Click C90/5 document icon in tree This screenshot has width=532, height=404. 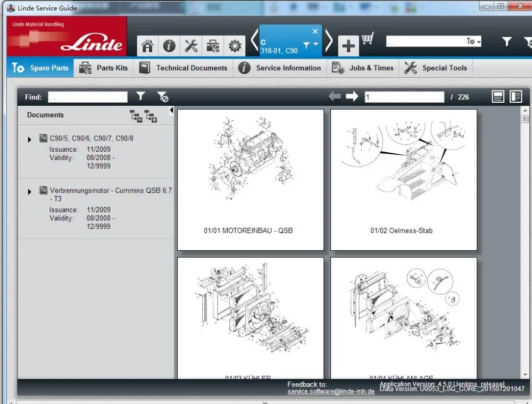coord(43,138)
